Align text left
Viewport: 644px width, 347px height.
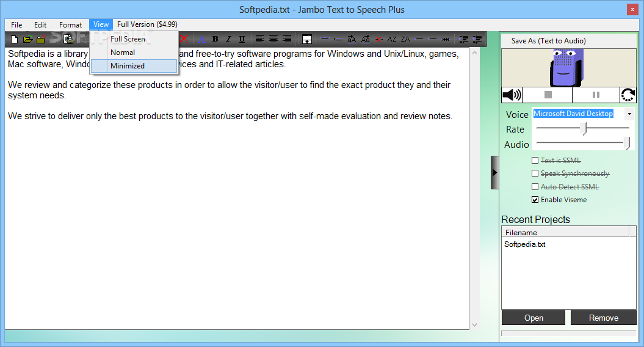[259, 40]
